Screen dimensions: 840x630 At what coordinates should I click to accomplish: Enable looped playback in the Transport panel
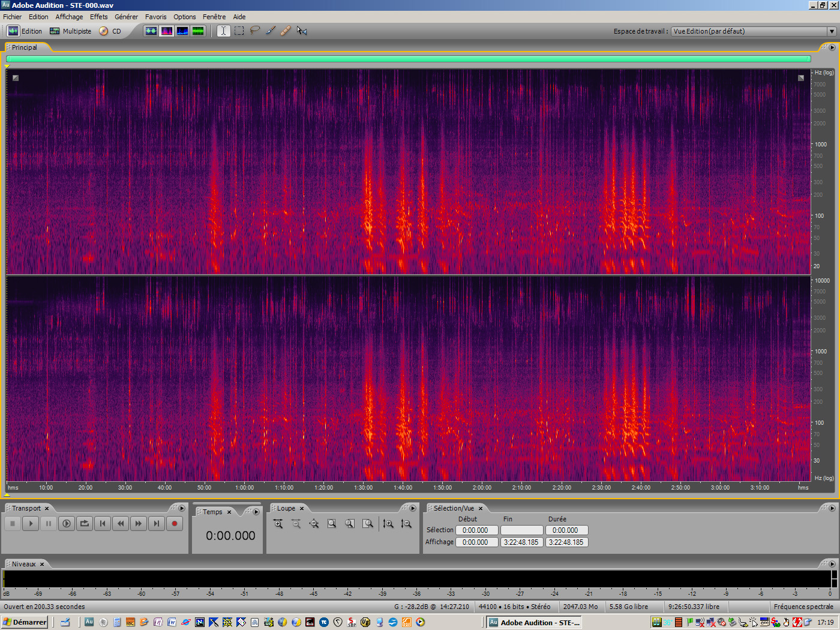click(84, 523)
